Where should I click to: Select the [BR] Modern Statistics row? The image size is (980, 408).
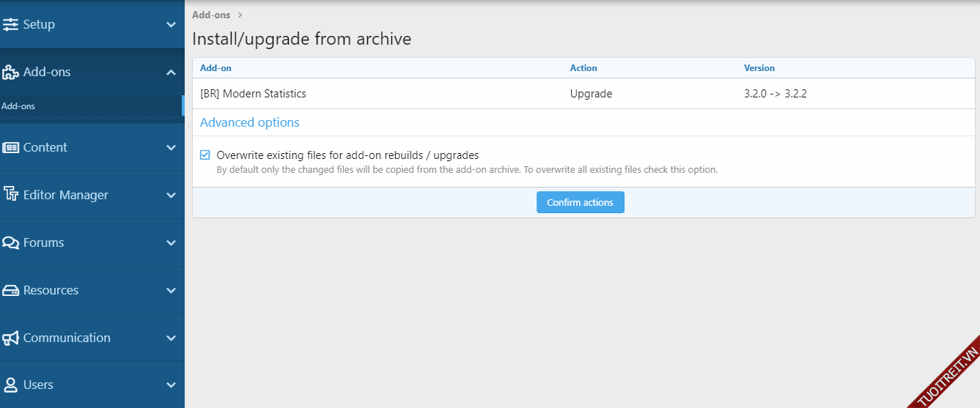click(x=253, y=94)
